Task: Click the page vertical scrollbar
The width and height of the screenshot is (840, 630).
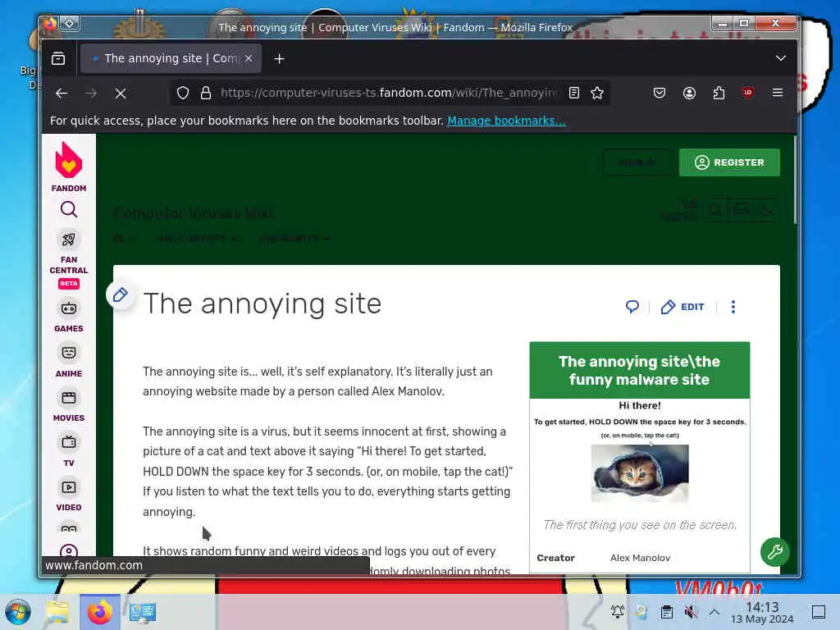Action: point(795,180)
